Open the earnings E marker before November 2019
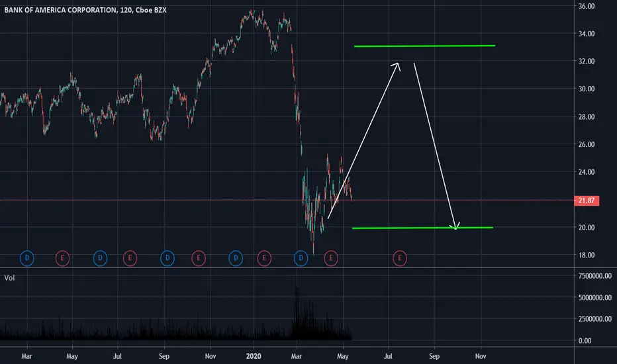The height and width of the screenshot is (364, 617). tap(199, 258)
